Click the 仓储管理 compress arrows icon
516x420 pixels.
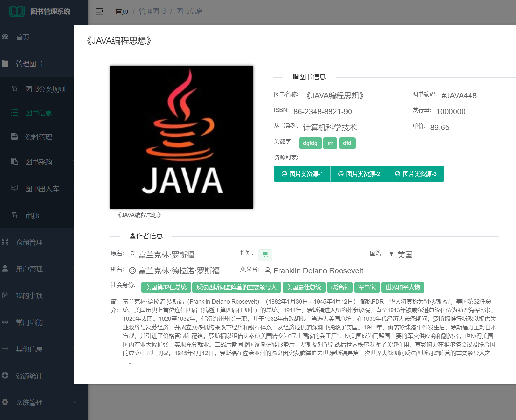pyautogui.click(x=5, y=242)
